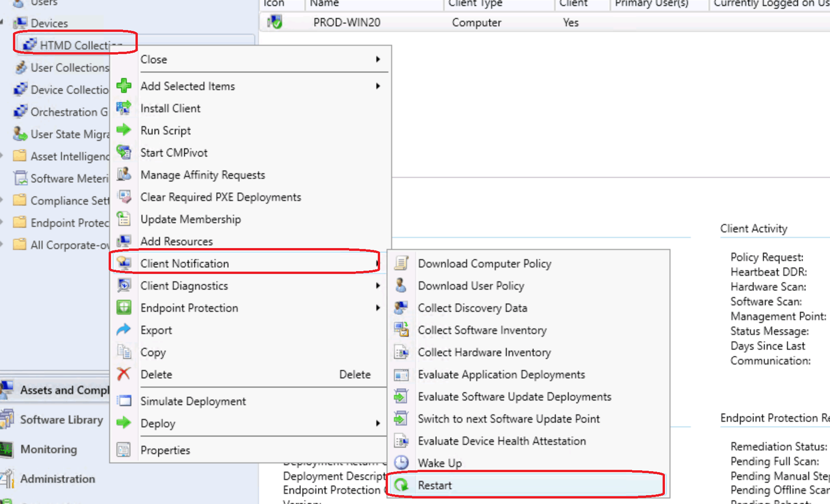Select the Collect Software Inventory icon
Viewport: 830px width, 504px height.
[402, 330]
